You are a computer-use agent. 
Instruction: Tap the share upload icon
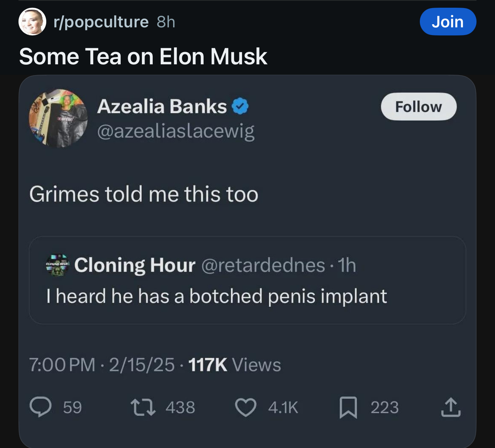451,408
